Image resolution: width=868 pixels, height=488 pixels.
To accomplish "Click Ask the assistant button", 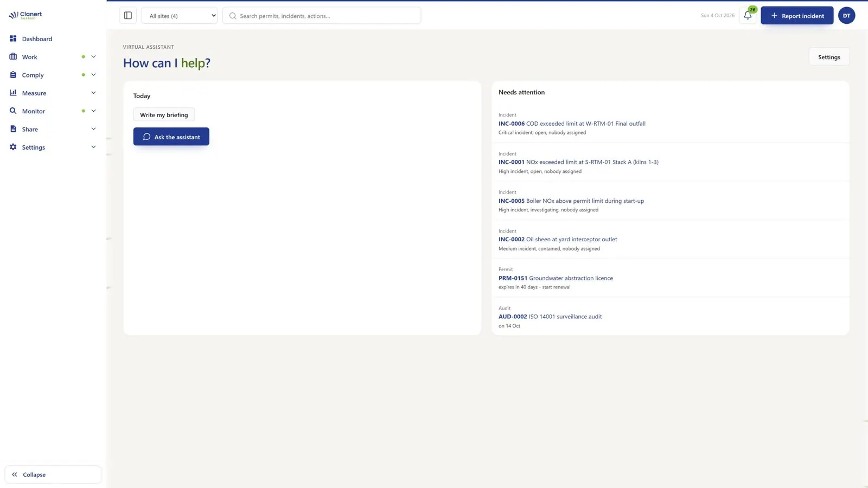I will click(171, 137).
